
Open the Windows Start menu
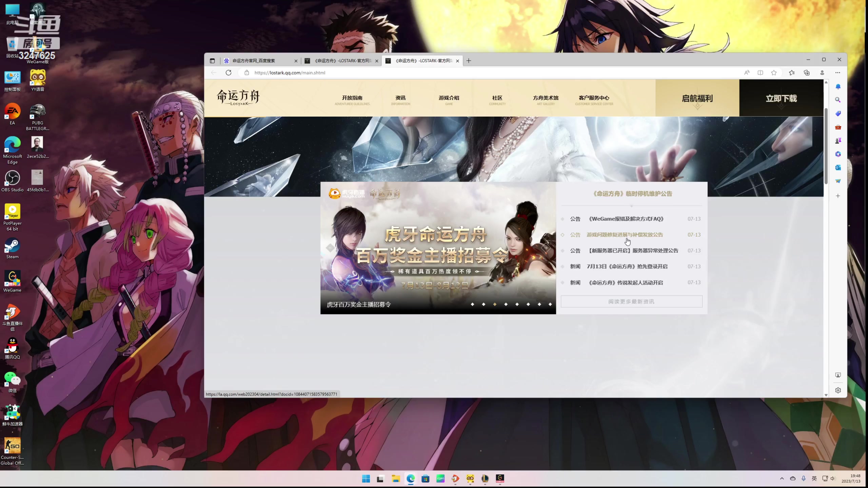tap(366, 479)
